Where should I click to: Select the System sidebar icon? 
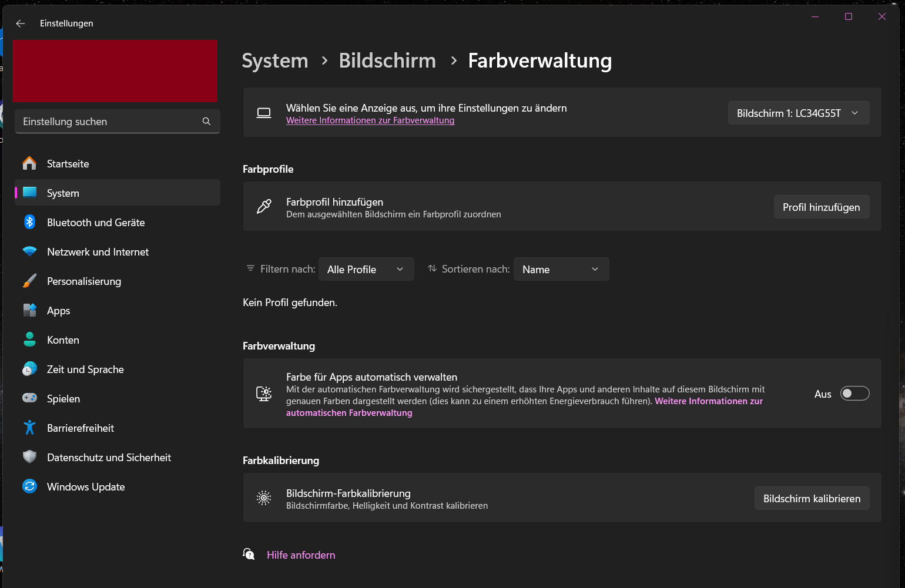pos(29,193)
